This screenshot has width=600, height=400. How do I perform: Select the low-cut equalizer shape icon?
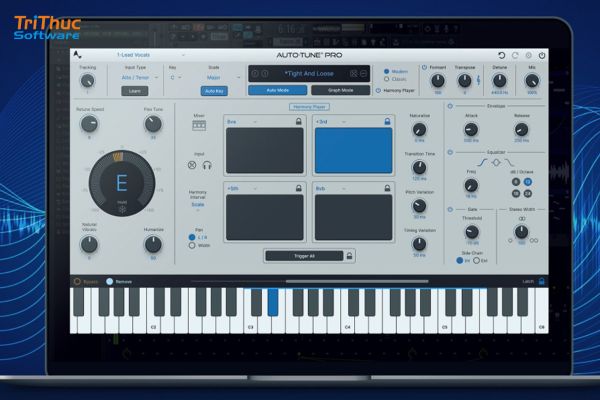[482, 163]
